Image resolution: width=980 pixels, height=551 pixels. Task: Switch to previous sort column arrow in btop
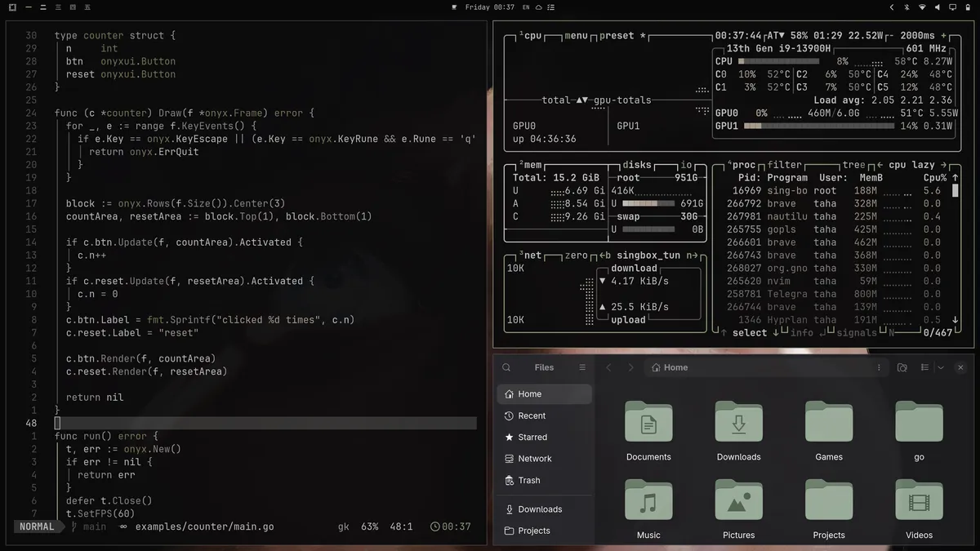pos(881,165)
